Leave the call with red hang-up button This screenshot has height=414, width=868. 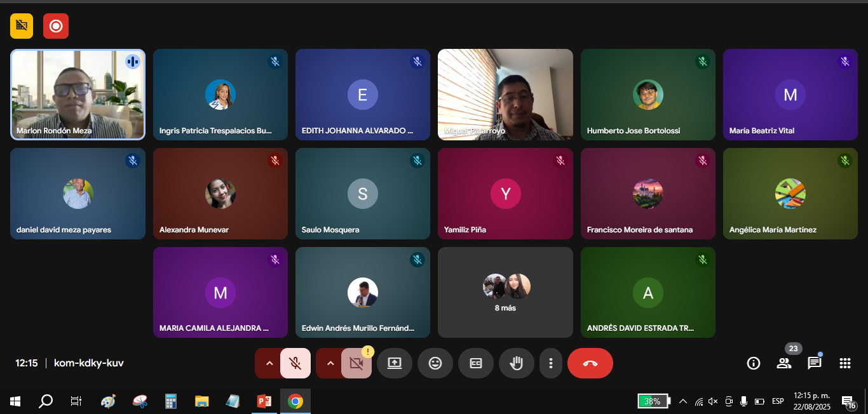click(x=590, y=363)
